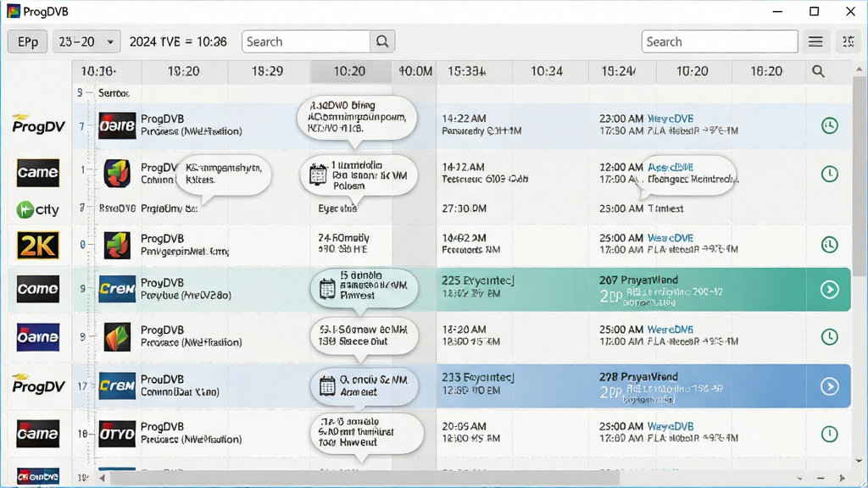
Task: Click the horizontal scrollbar right arrow
Action: point(842,478)
